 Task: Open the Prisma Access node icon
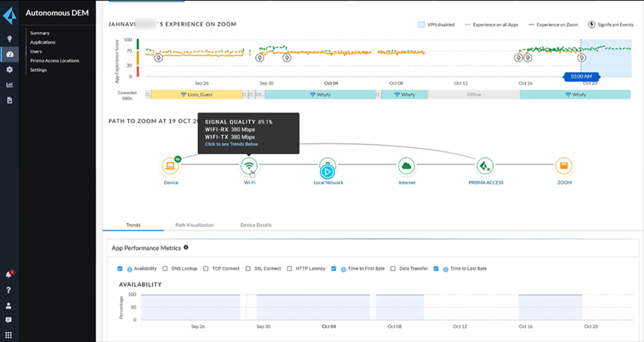click(485, 167)
